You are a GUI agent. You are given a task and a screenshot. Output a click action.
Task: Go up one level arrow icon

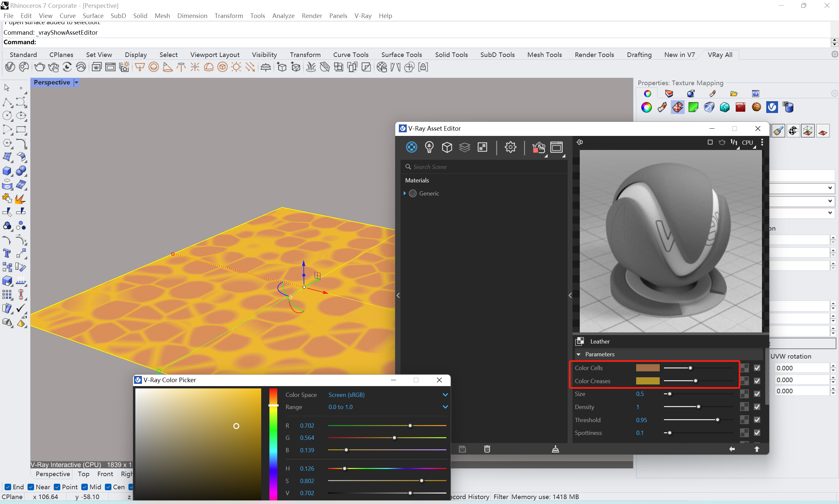[x=757, y=449]
